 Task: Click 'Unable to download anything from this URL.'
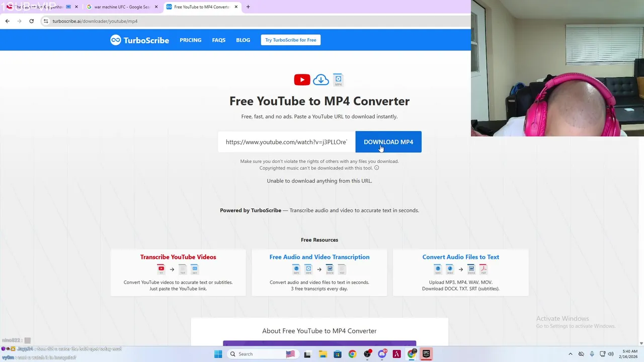319,181
